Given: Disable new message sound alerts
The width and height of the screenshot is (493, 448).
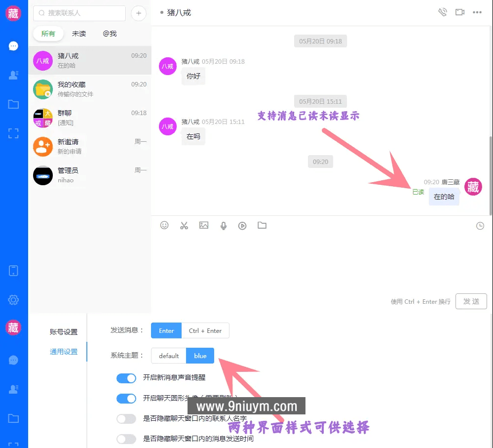Looking at the screenshot, I should 126,378.
